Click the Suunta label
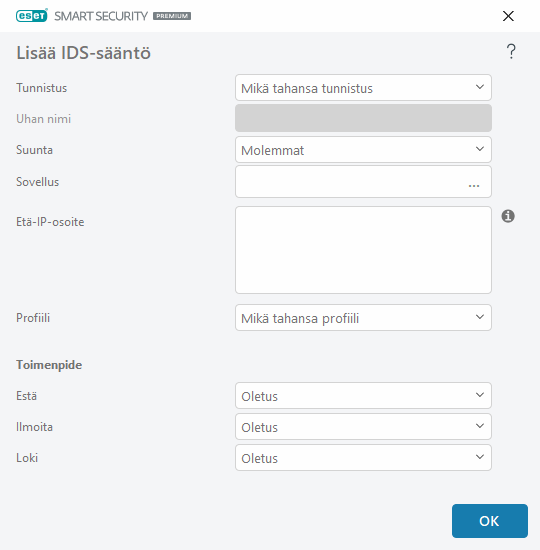This screenshot has height=550, width=540. pos(34,150)
